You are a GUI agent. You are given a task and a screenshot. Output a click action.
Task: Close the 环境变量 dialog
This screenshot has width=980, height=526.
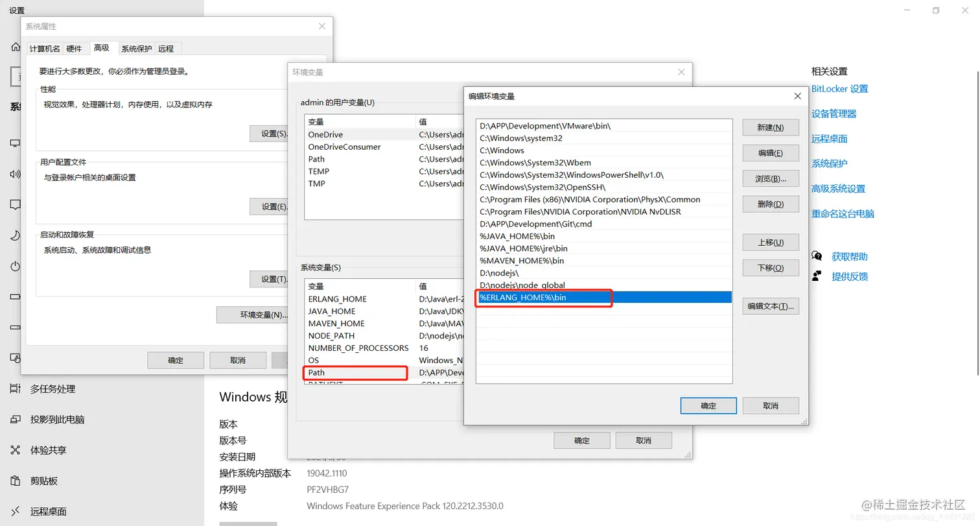click(681, 72)
